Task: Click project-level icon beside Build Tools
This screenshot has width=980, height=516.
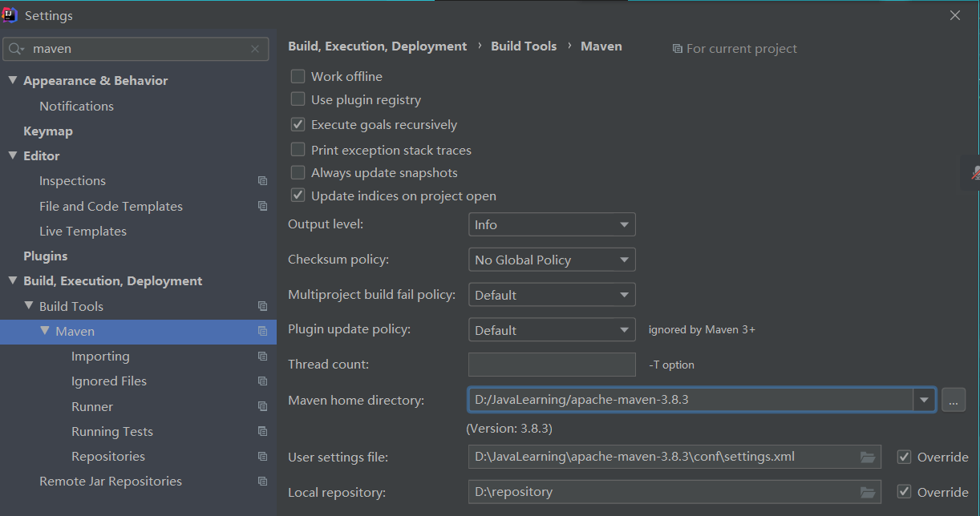Action: pyautogui.click(x=262, y=306)
